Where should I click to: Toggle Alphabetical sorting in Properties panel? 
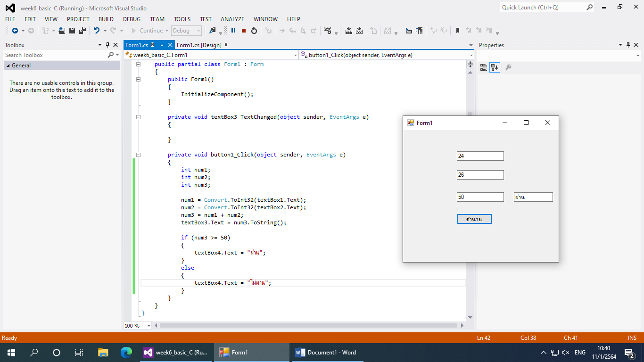(494, 67)
